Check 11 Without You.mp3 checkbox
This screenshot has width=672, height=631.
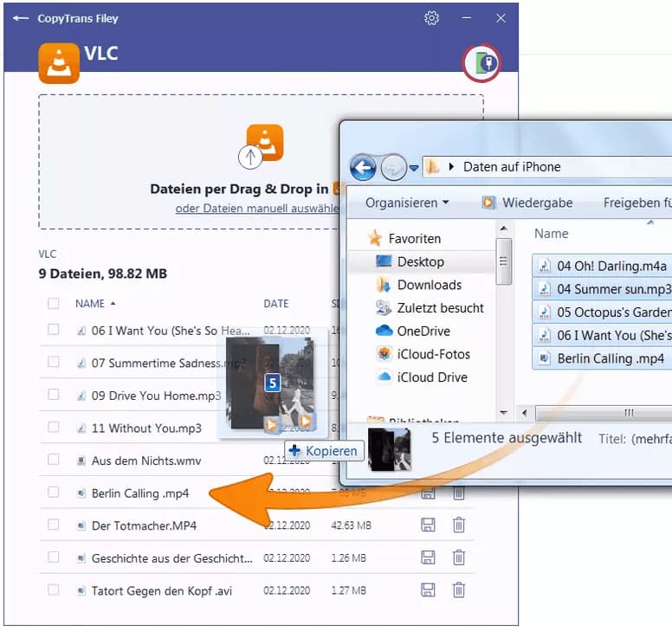(x=54, y=427)
